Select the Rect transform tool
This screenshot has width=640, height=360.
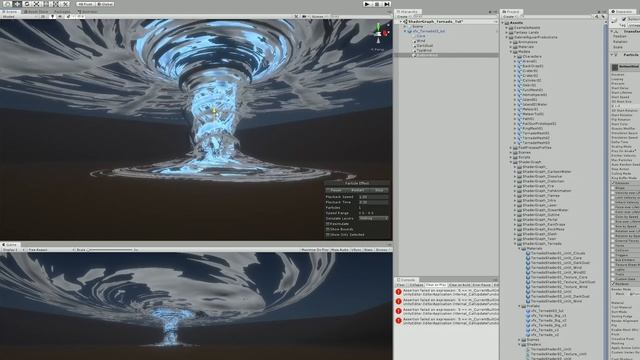[46, 4]
